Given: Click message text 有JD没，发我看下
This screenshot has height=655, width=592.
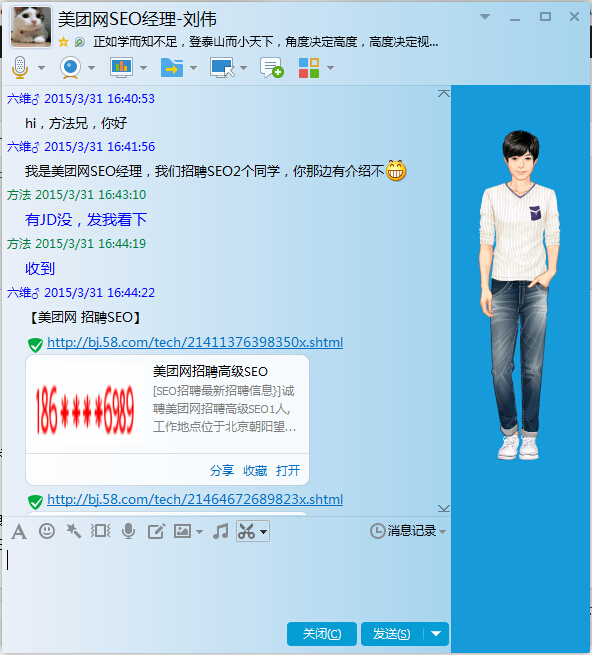Looking at the screenshot, I should tap(86, 219).
